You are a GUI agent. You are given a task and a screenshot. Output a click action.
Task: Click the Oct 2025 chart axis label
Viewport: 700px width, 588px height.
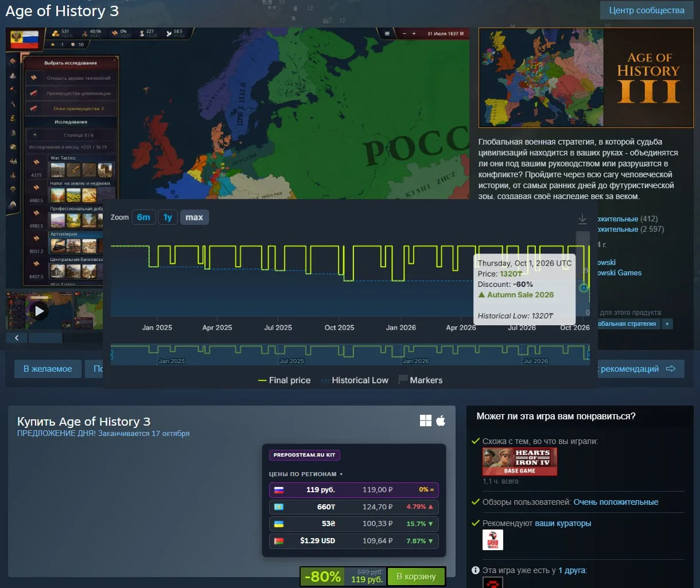(x=339, y=328)
